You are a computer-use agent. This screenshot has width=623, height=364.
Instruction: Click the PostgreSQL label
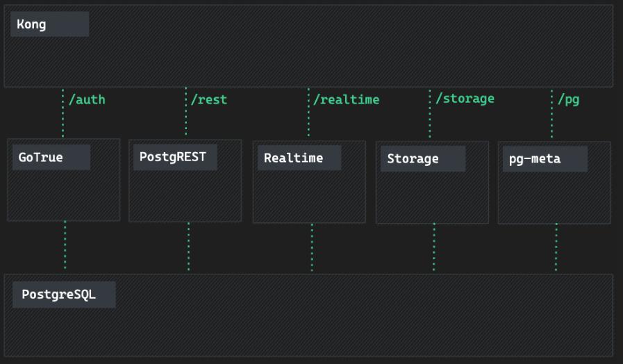pos(58,294)
